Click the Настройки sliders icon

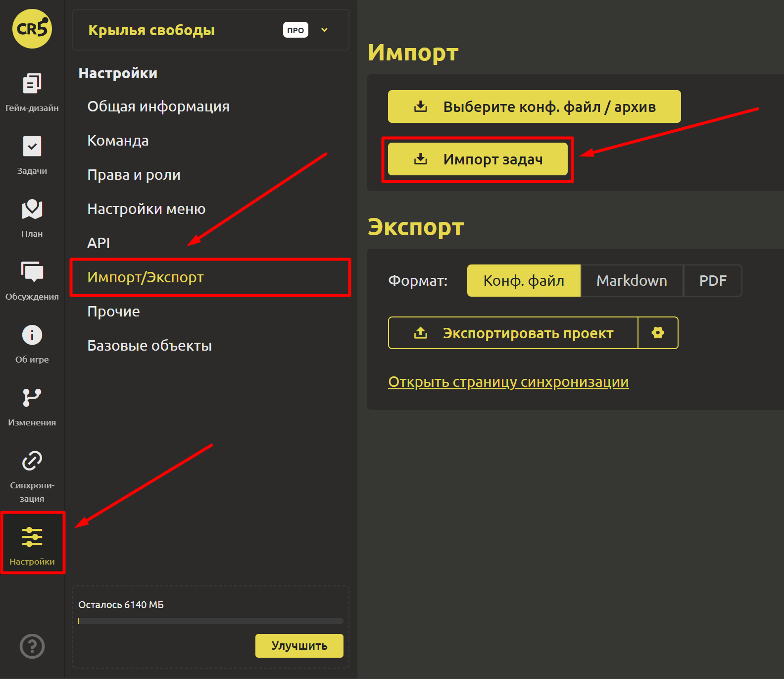point(32,537)
